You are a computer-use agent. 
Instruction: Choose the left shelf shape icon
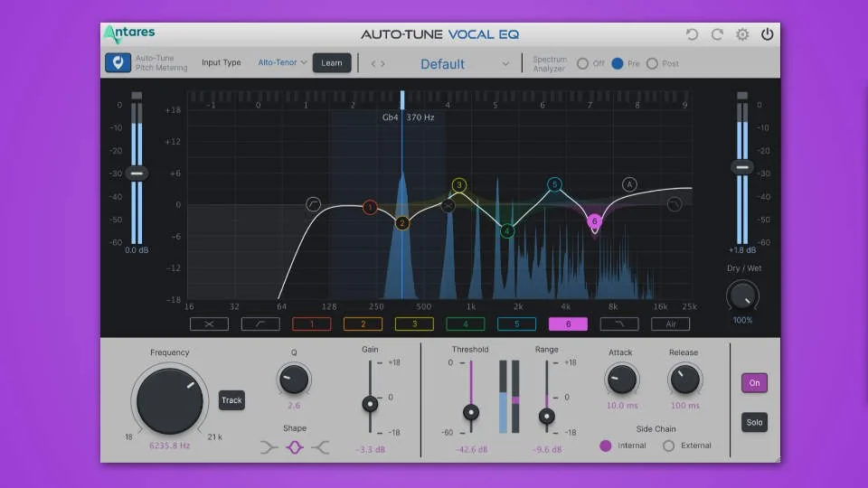[269, 447]
